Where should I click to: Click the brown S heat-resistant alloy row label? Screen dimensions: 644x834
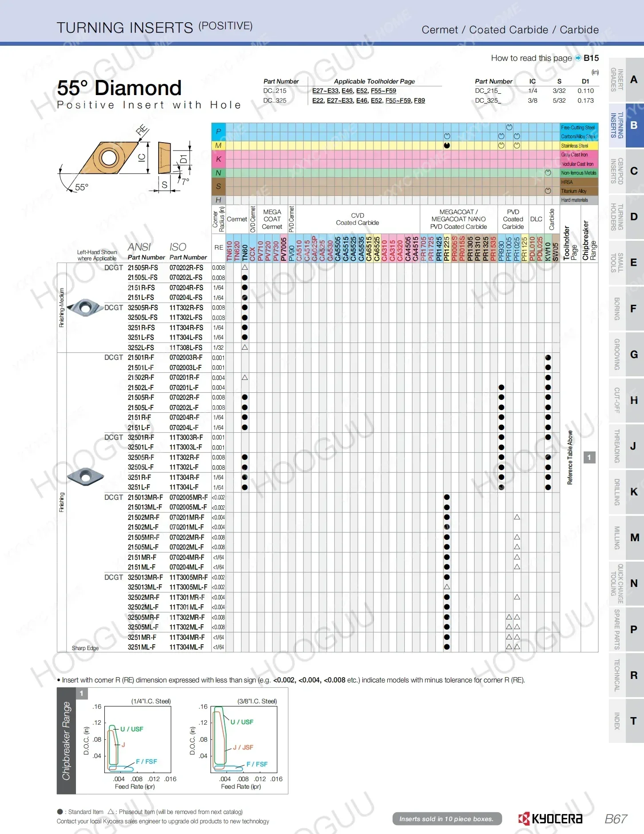tap(218, 186)
